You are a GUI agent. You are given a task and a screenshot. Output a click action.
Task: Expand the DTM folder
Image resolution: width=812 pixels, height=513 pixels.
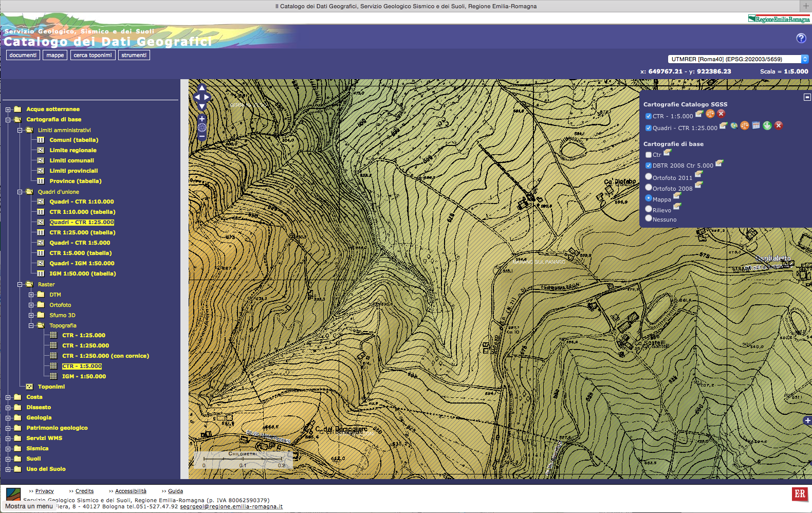31,295
